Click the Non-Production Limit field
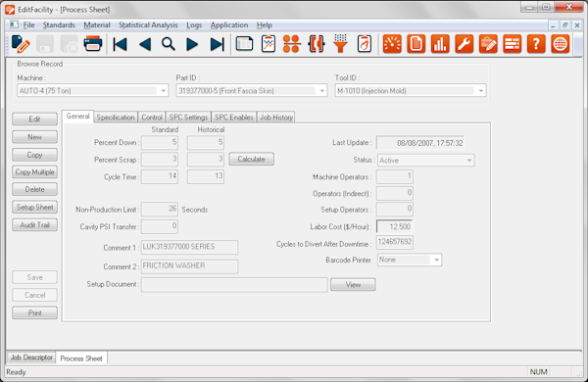Viewport: 588px width, 382px height. [x=160, y=210]
